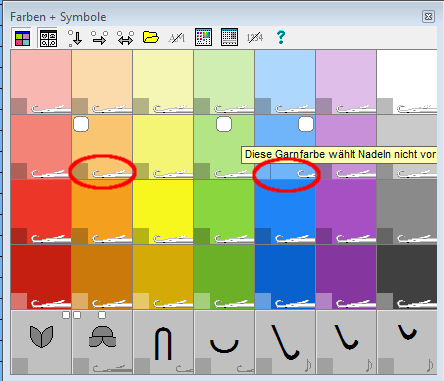Click the needle icon in the white swatch
Screen dimensions: 444x381
point(417,108)
